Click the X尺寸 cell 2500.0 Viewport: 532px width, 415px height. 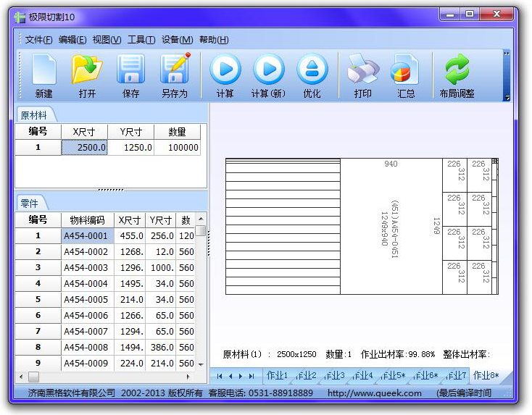85,148
